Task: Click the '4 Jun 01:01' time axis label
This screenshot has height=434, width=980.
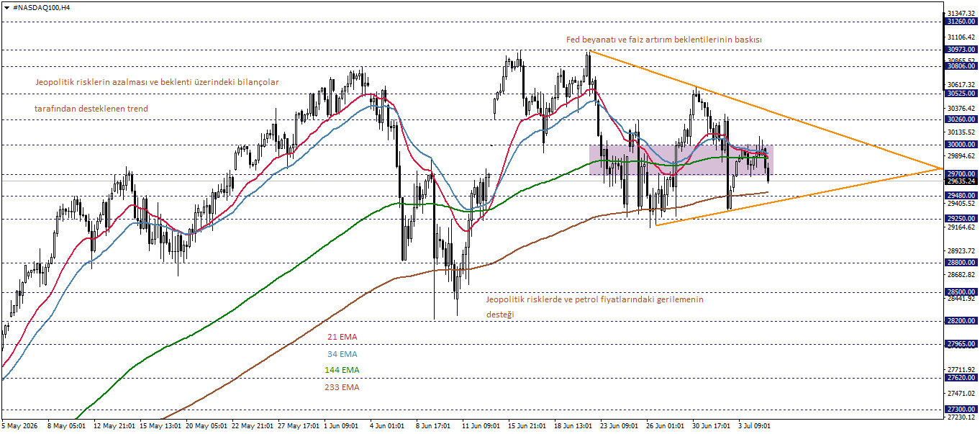Action: 389,425
